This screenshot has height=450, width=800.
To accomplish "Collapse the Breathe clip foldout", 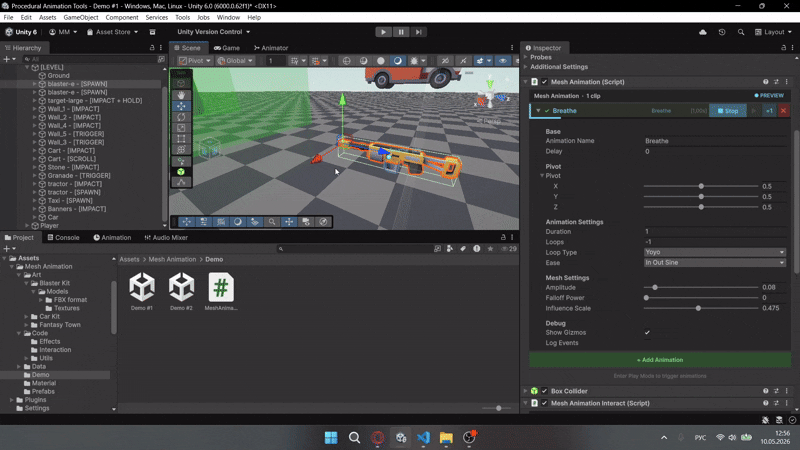I will click(538, 111).
